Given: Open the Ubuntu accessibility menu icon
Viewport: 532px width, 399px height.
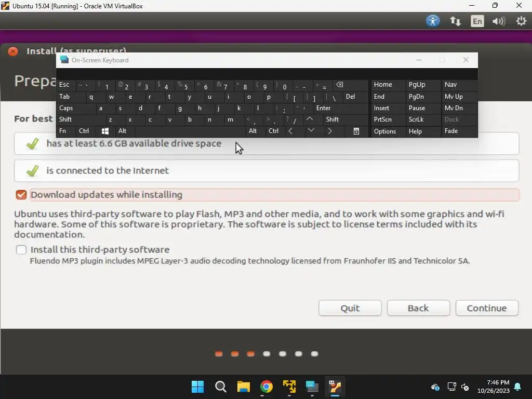Looking at the screenshot, I should point(433,21).
